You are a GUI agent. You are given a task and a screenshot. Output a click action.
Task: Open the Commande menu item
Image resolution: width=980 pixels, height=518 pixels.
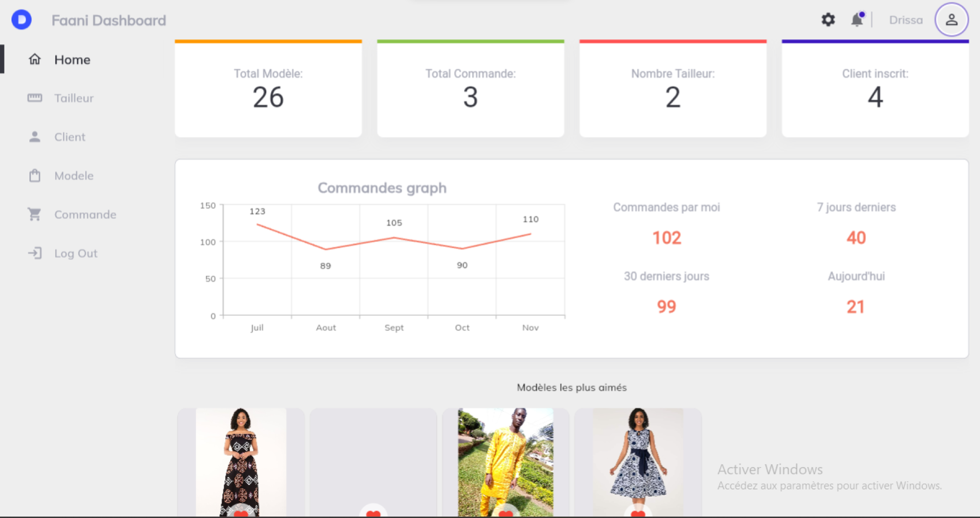[85, 215]
